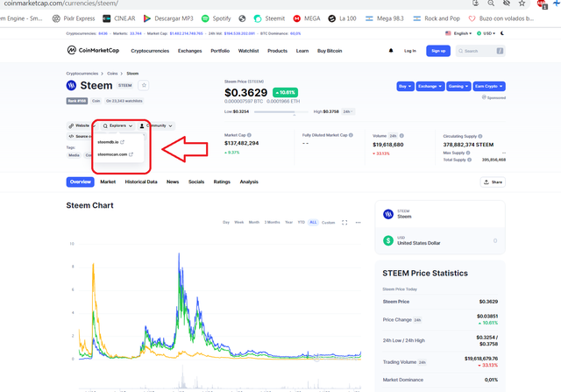The height and width of the screenshot is (392, 561).
Task: Click the globe bookmark icon
Action: (242, 18)
